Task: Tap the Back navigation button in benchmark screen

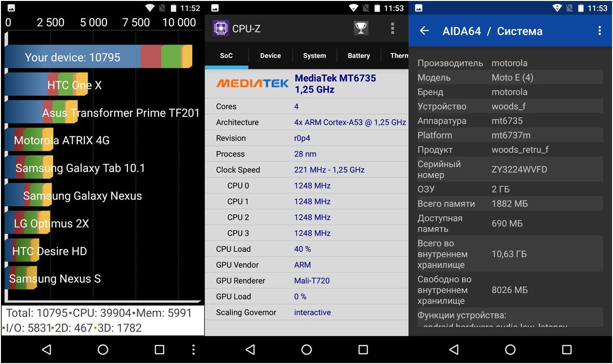Action: pyautogui.click(x=46, y=350)
